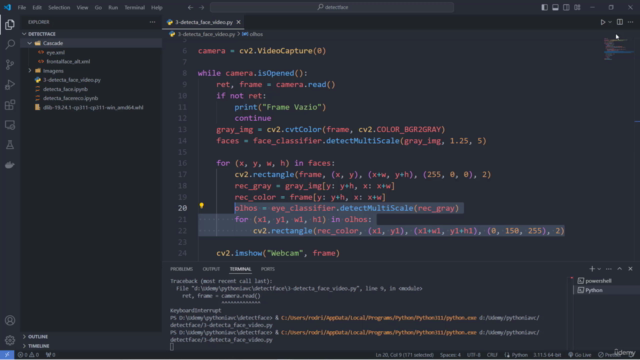Image resolution: width=640 pixels, height=360 pixels.
Task: Open the Run menu
Action: (113, 7)
